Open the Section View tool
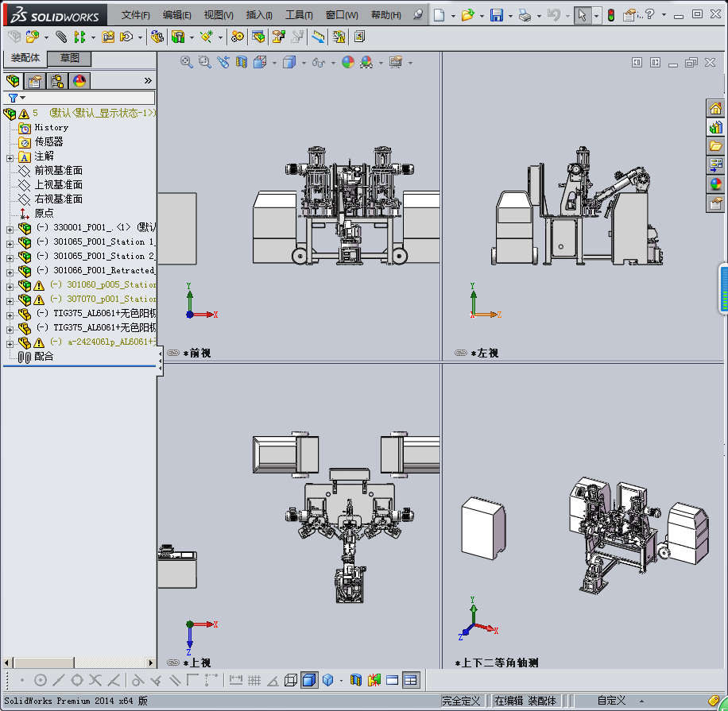This screenshot has width=728, height=711. 242,62
